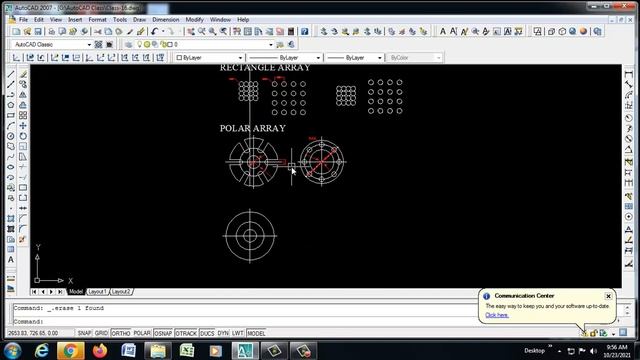Click the Erase modify tool

[x=23, y=74]
